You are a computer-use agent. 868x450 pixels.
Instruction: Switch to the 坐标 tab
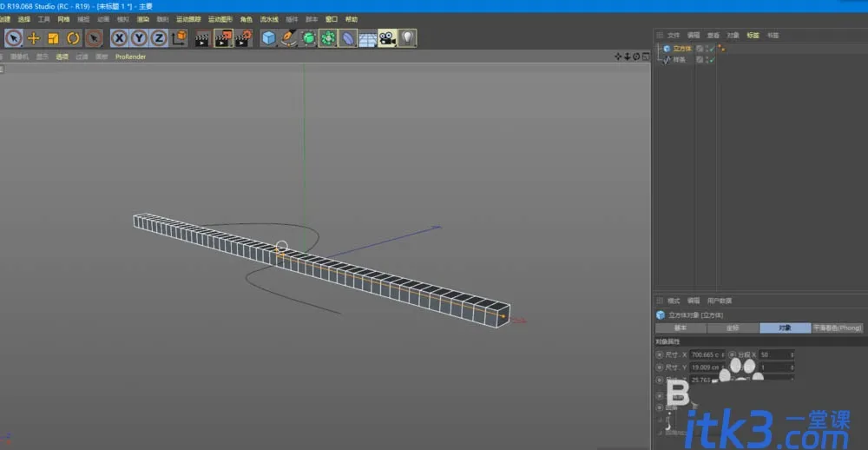733,328
